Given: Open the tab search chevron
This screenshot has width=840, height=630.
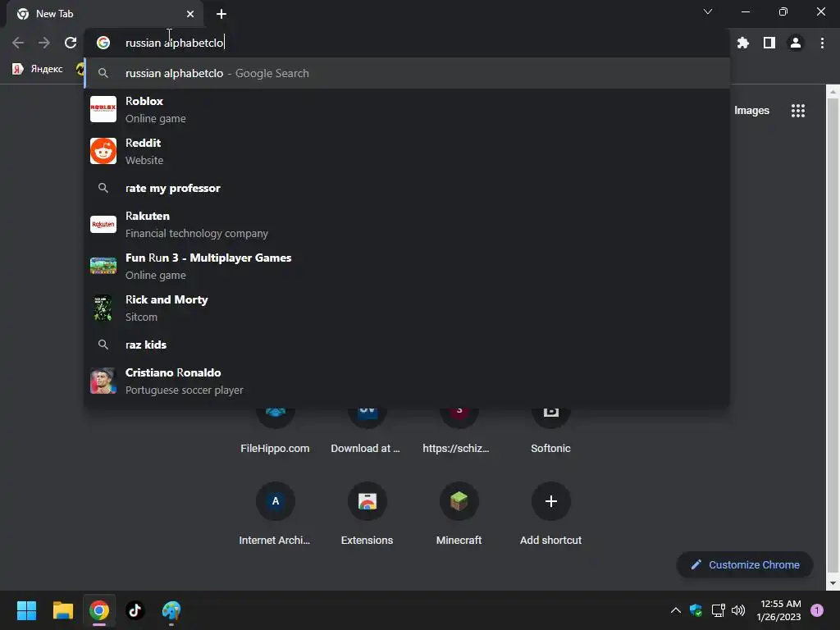Looking at the screenshot, I should pyautogui.click(x=708, y=11).
